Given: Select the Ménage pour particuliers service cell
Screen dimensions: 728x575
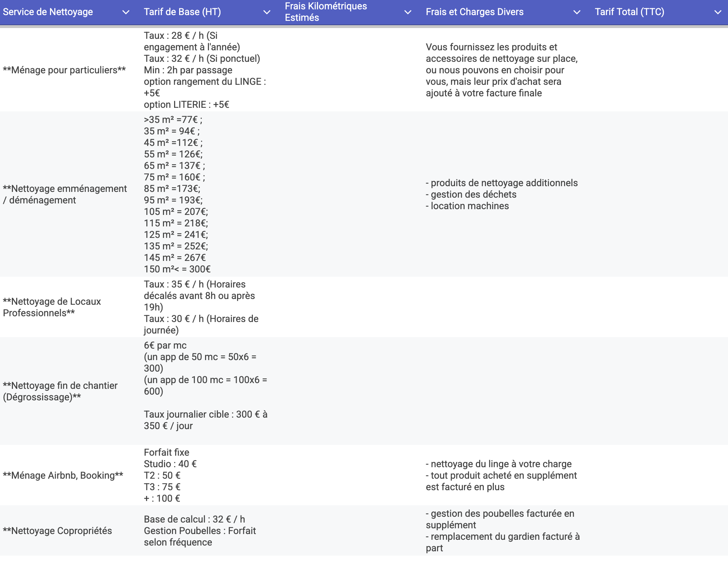Looking at the screenshot, I should 64,70.
